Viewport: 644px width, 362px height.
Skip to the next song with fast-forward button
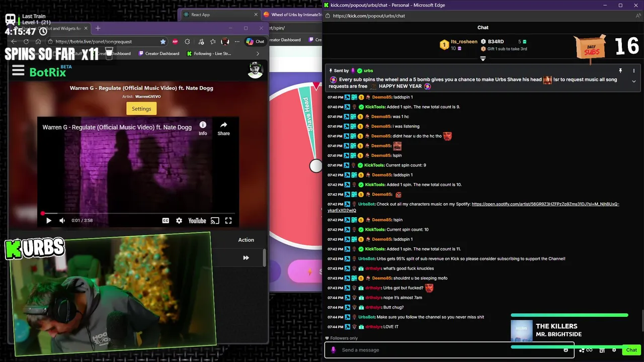pos(246,258)
